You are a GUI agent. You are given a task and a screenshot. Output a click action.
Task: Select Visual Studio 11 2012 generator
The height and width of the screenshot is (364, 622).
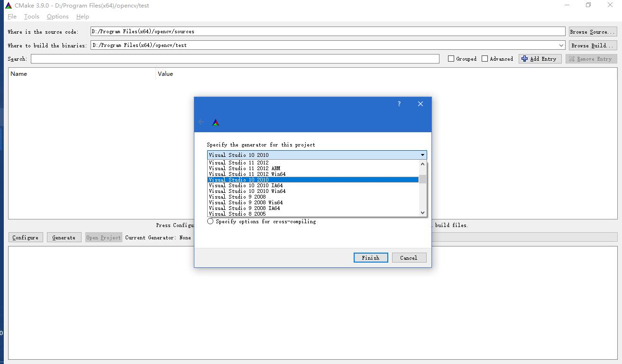(313, 163)
